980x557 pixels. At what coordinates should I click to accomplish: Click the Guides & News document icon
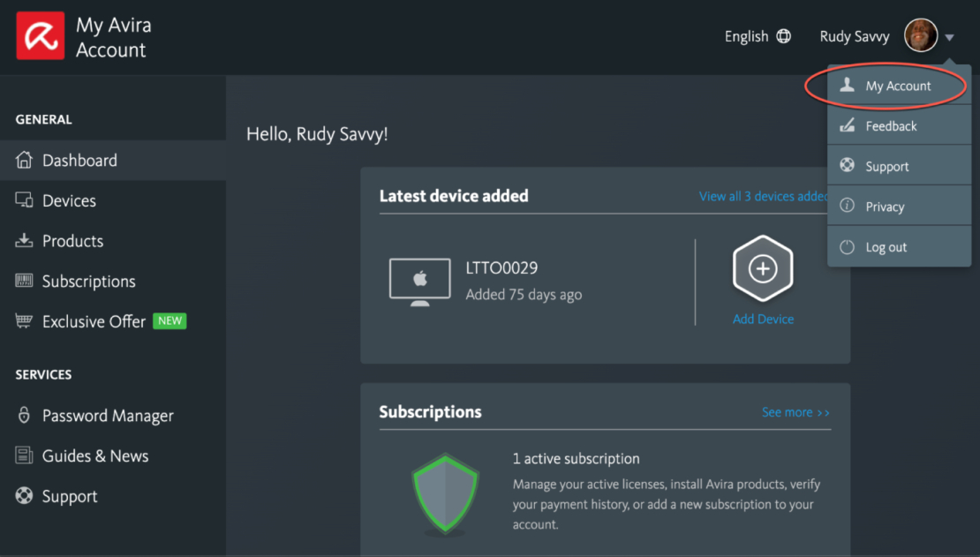[x=24, y=455]
